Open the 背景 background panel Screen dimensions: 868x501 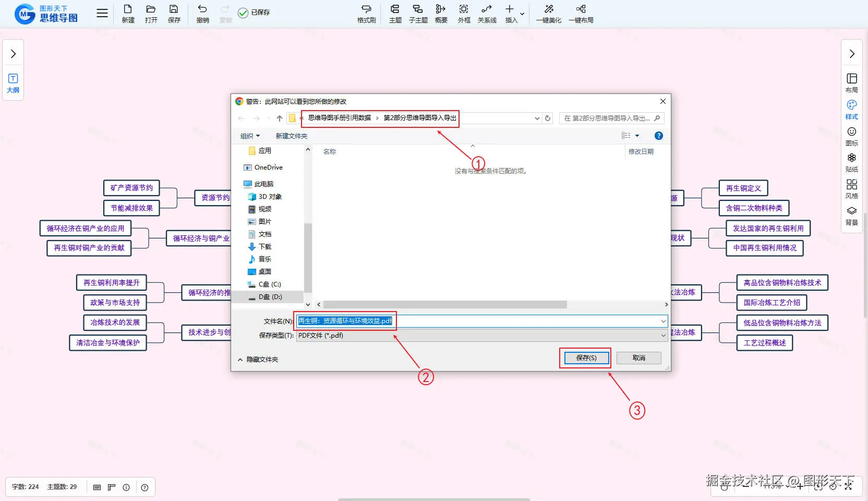[852, 216]
